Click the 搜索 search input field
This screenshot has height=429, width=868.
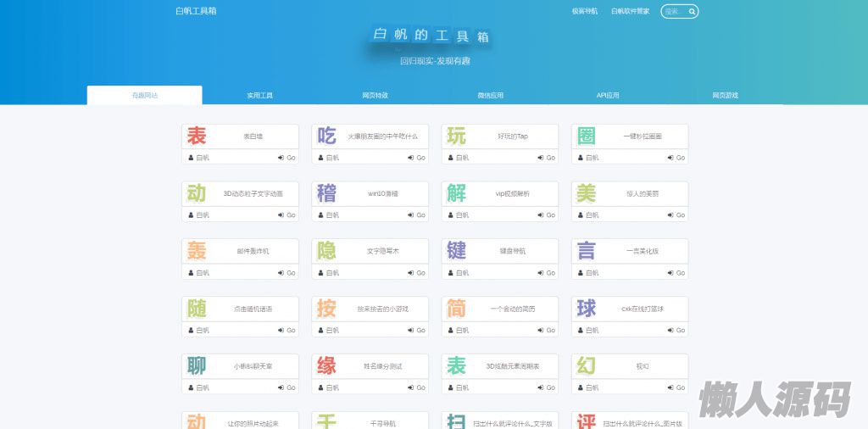tap(674, 12)
